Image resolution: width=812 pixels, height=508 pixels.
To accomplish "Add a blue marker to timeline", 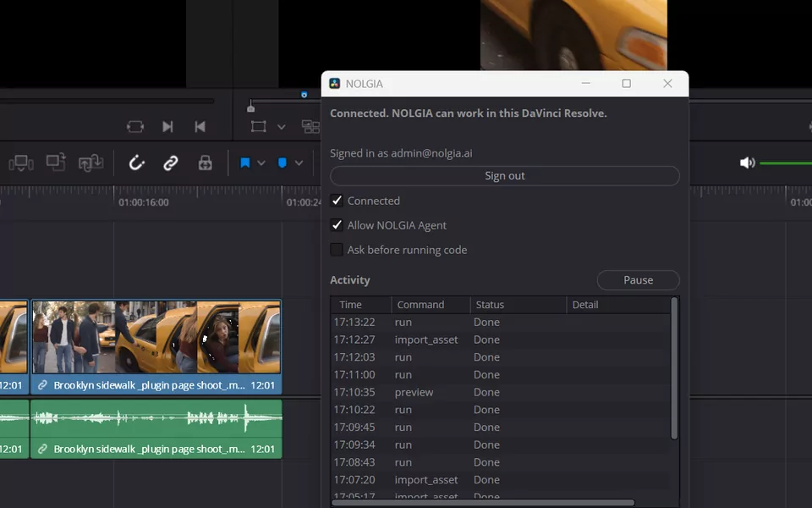I will click(x=283, y=163).
